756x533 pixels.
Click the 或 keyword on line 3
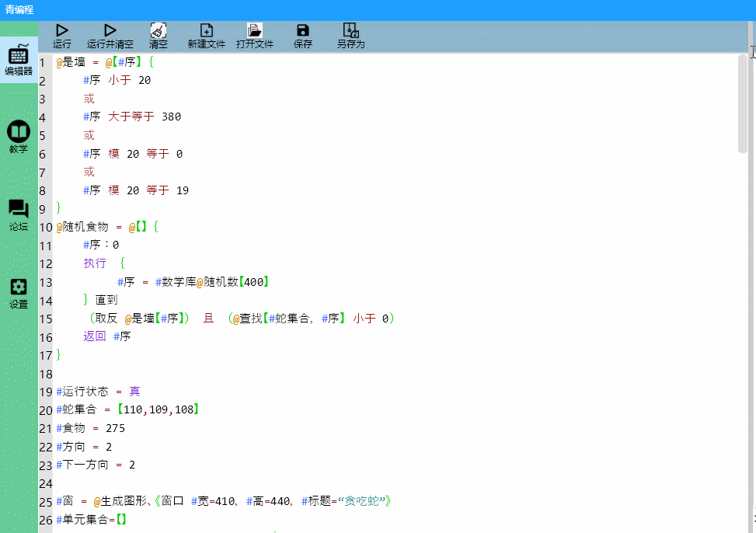[89, 98]
